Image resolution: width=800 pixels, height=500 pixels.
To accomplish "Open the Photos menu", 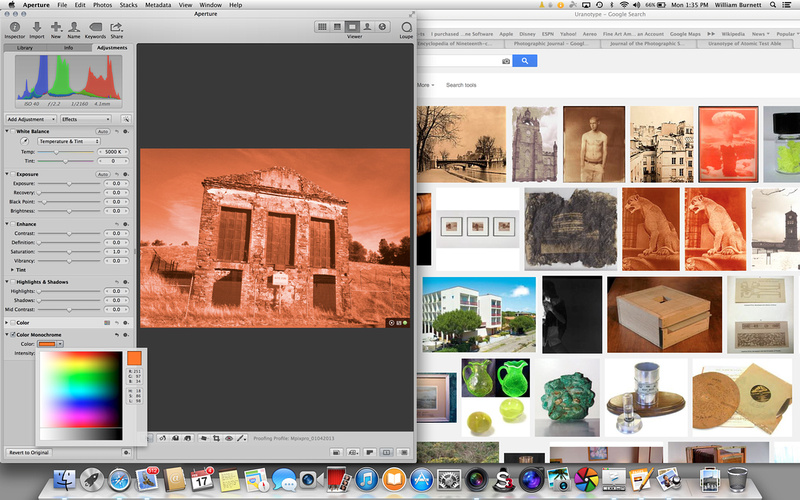I will pyautogui.click(x=102, y=5).
